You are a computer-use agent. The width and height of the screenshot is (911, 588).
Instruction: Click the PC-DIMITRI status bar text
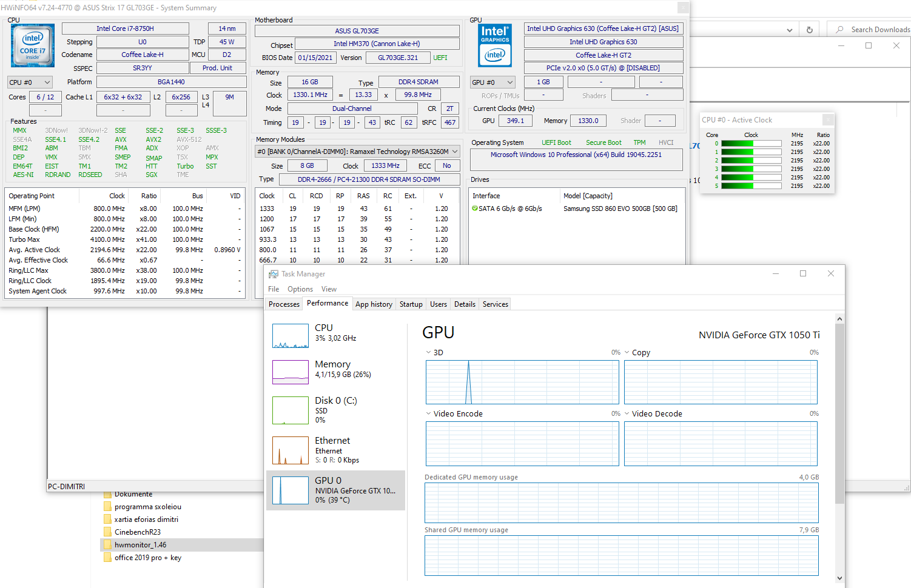pyautogui.click(x=67, y=487)
